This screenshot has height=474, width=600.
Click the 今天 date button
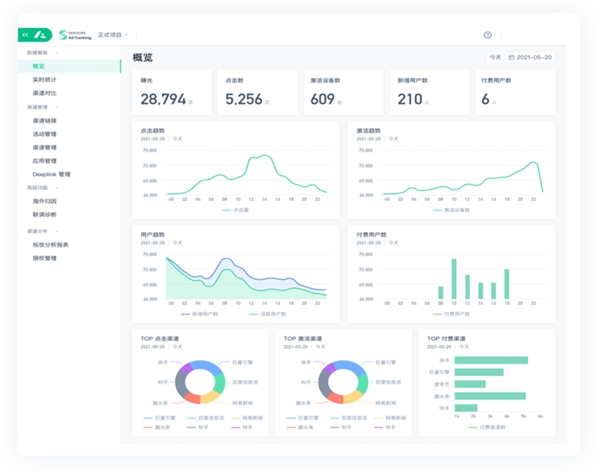(495, 57)
